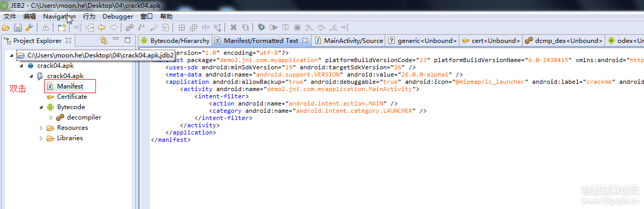This screenshot has width=644, height=209.
Task: Select the decompiler tree item
Action: point(78,117)
